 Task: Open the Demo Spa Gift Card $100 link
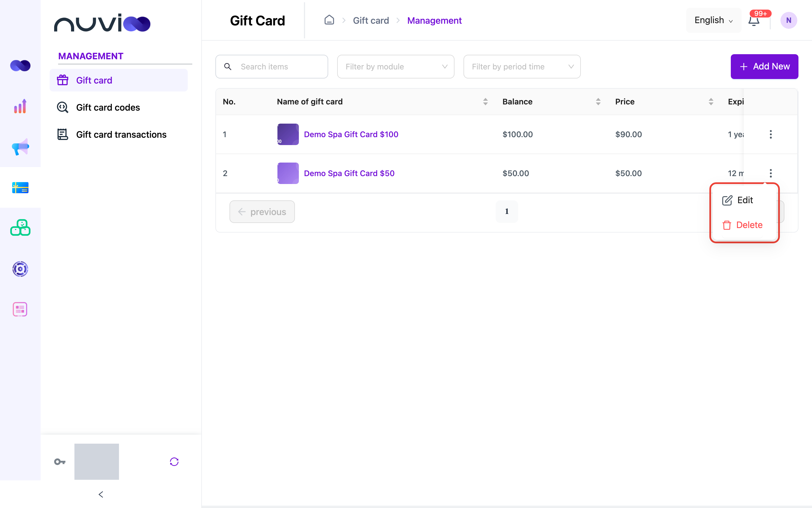(x=351, y=134)
